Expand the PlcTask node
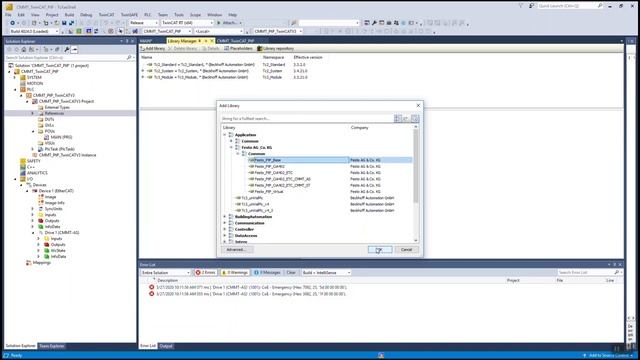The width and height of the screenshot is (640, 360). 33,149
